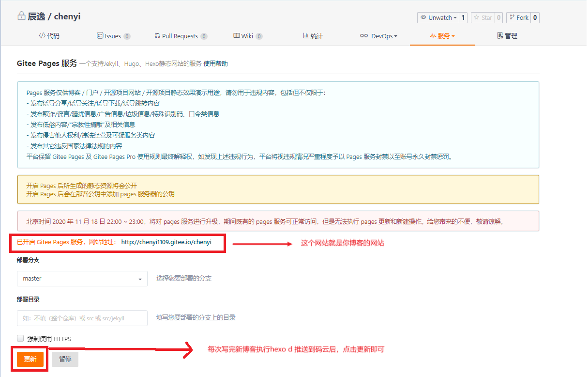Click the Pages 服务仅供博客 intro line
Viewport: 588px width, 377px height.
click(177, 93)
